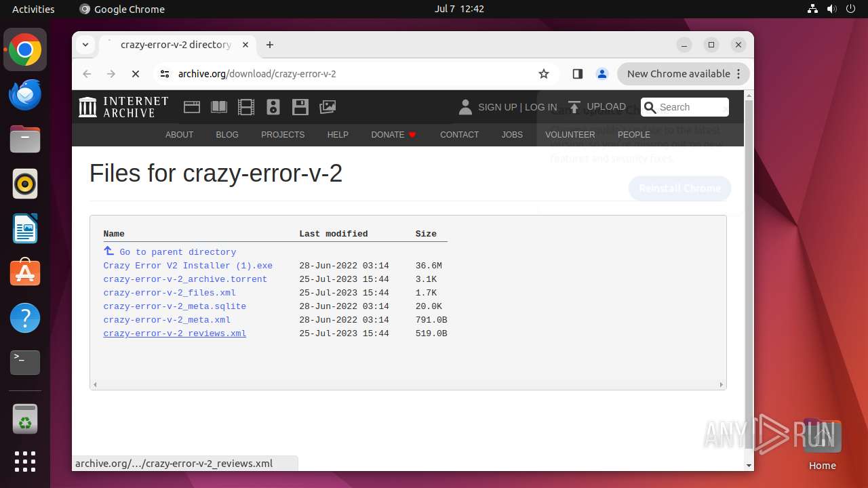
Task: Open system status menu at top right
Action: [x=832, y=9]
